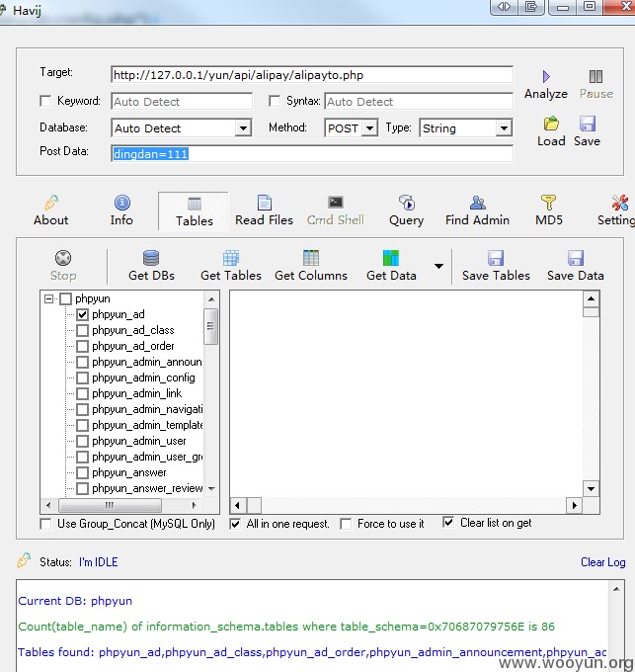The image size is (635, 672).
Task: Uncheck the phpyun_ad table checkbox
Action: click(x=82, y=314)
